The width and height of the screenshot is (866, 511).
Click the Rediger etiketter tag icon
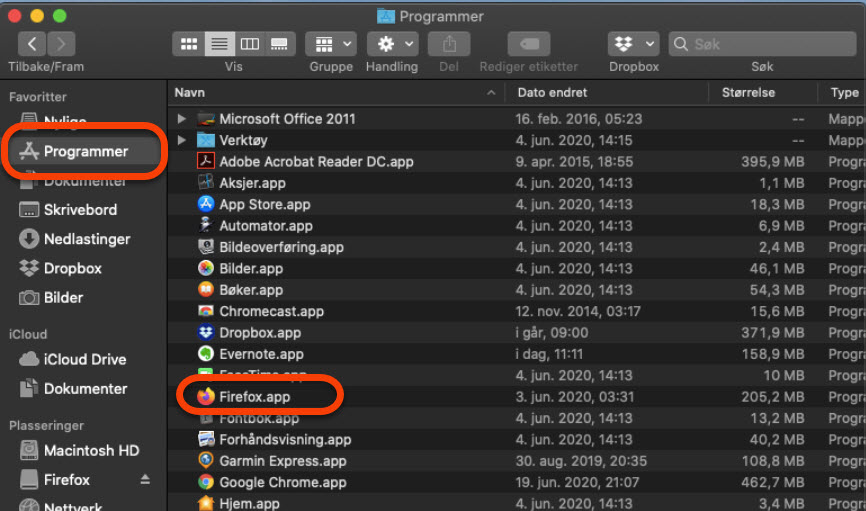[x=528, y=44]
